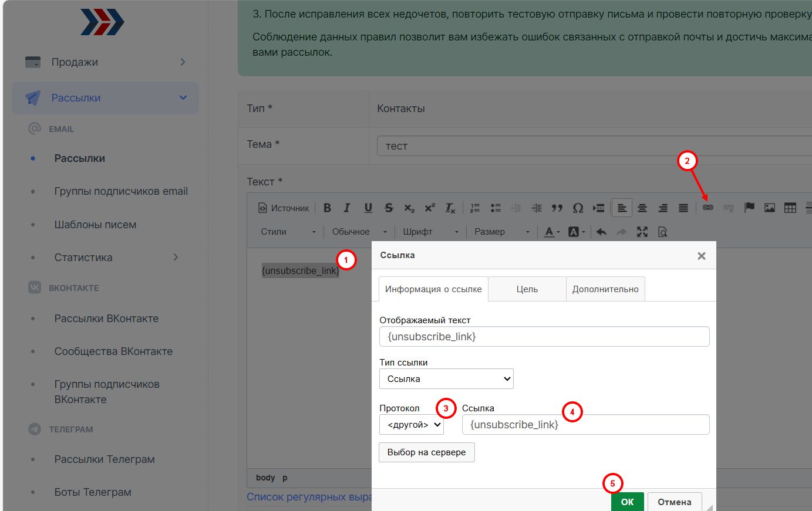Apply superscript formatting
This screenshot has width=812, height=511.
430,208
